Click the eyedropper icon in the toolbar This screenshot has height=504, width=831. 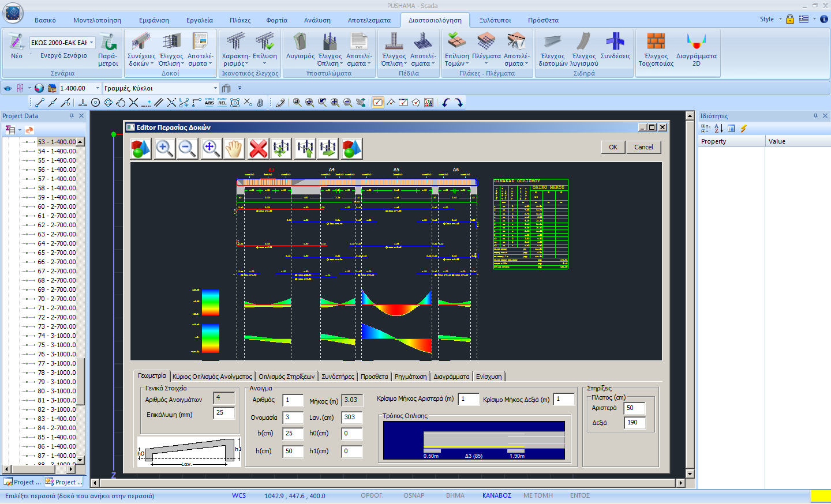tap(280, 103)
